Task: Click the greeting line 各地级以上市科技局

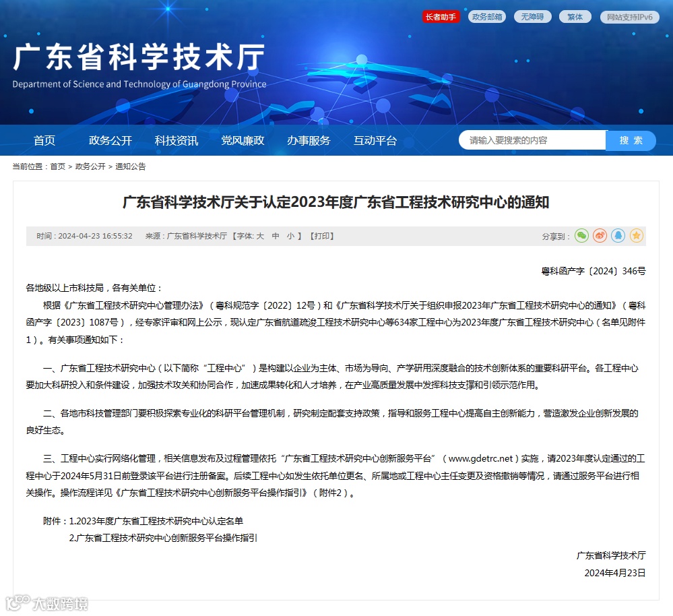Action: click(65, 288)
